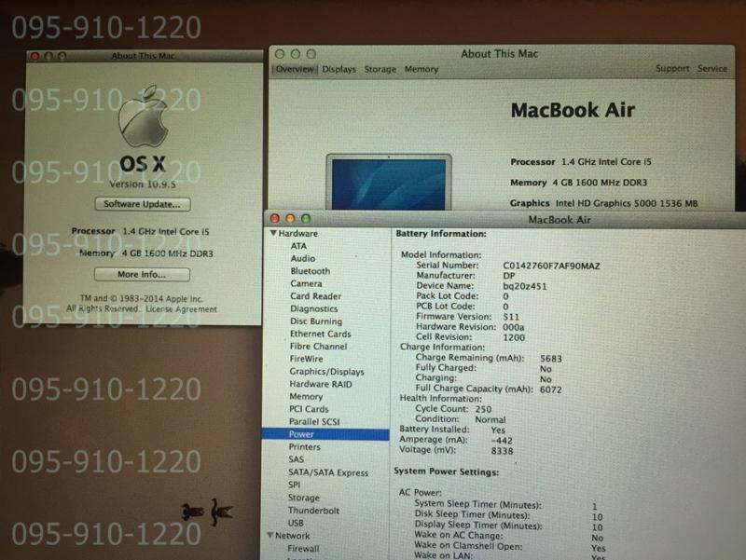Zoom the MacBook Air System Information window

[306, 218]
